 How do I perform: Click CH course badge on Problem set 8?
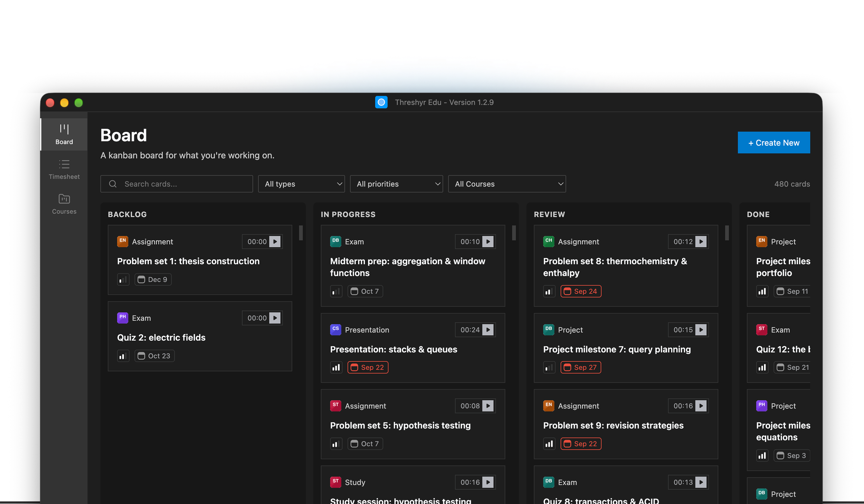point(549,241)
